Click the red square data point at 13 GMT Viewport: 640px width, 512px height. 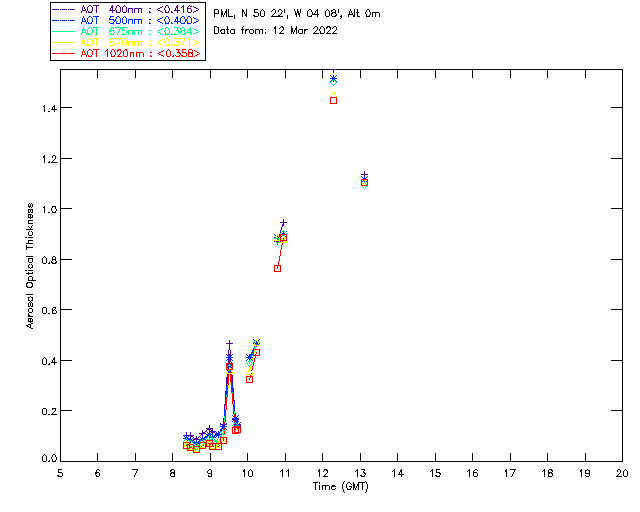click(x=364, y=183)
